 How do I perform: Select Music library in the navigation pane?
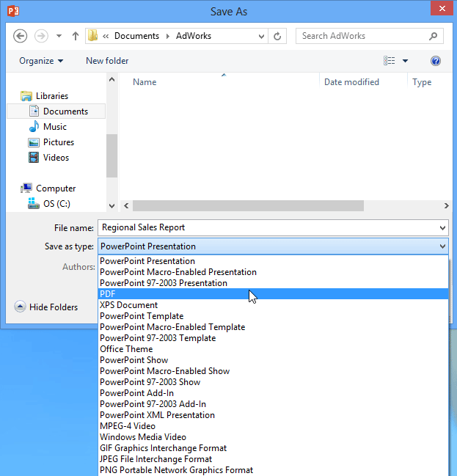pos(55,127)
